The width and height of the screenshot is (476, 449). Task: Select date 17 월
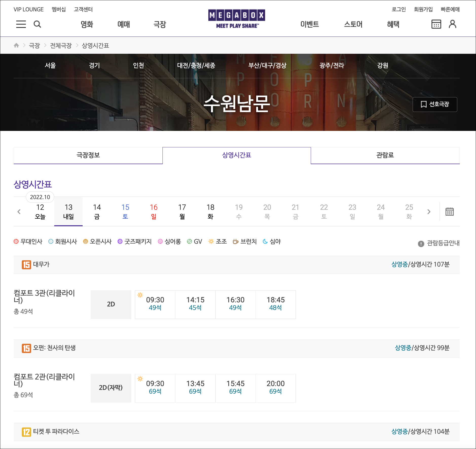point(182,212)
